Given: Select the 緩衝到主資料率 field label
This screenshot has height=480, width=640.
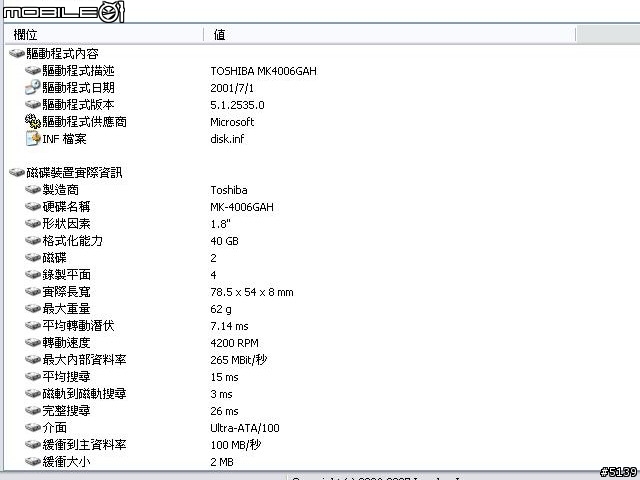Looking at the screenshot, I should coord(84,444).
